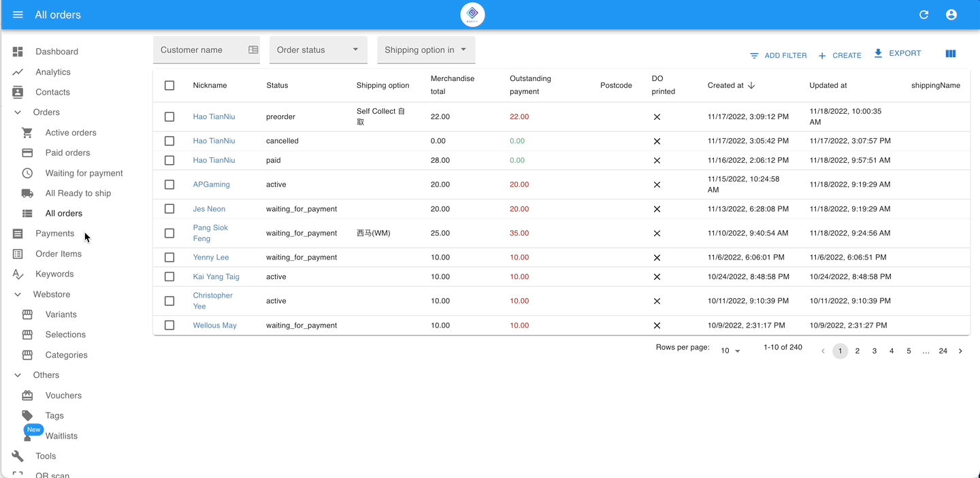Click the column selector icon
The height and width of the screenshot is (478, 980).
click(951, 54)
